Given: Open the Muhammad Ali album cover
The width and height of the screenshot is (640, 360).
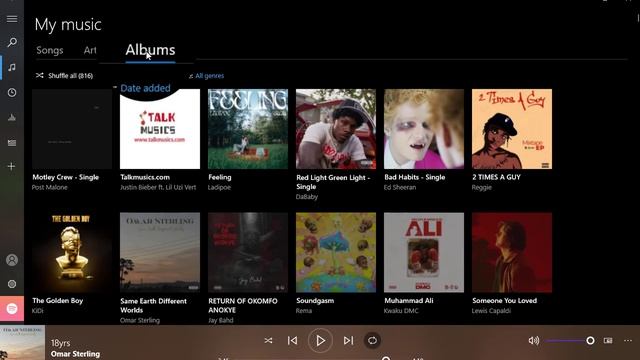Looking at the screenshot, I should coord(424,252).
